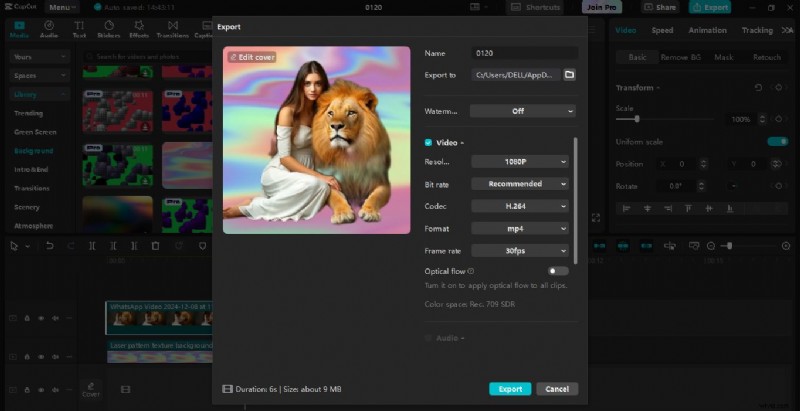
Task: Open the Menu in the title bar
Action: (60, 7)
